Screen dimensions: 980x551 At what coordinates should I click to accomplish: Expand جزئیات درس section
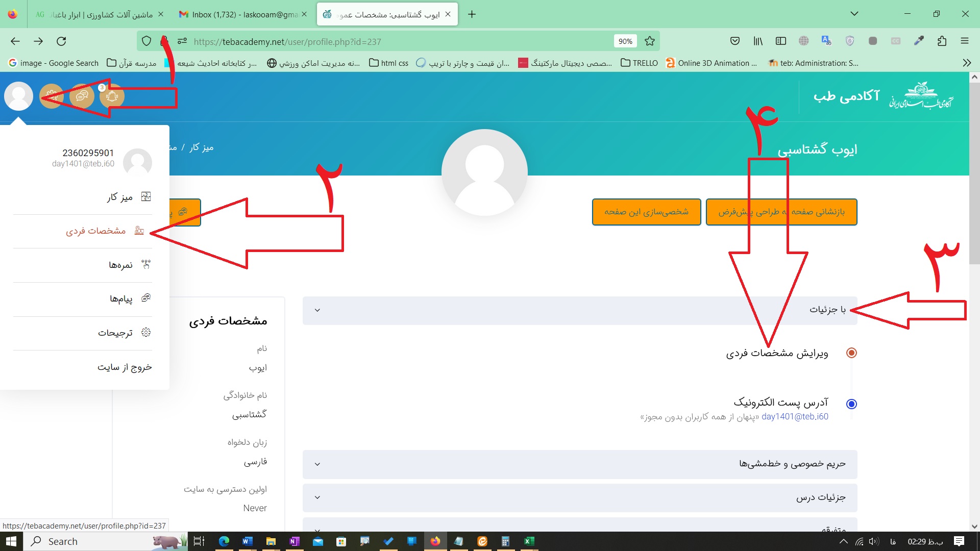coord(317,497)
